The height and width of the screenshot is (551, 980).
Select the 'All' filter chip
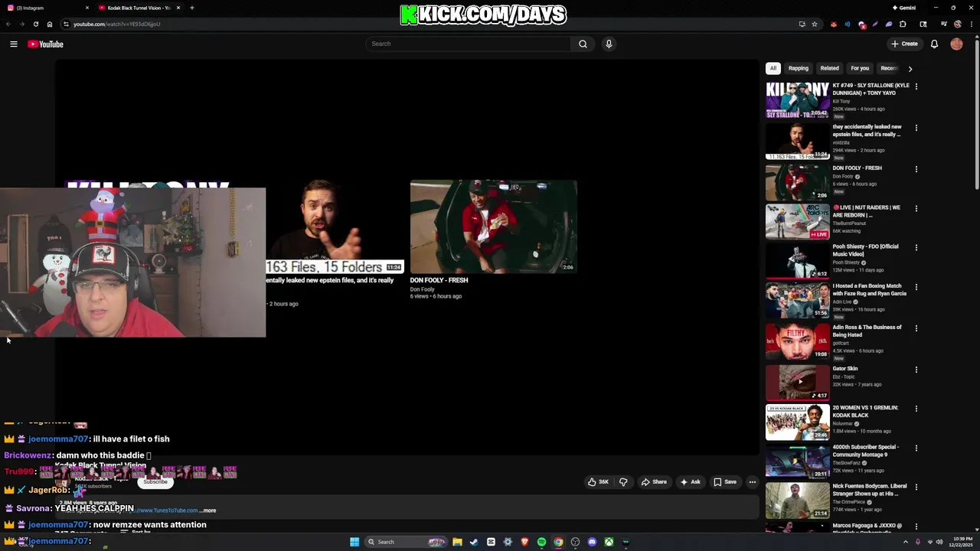coord(773,68)
